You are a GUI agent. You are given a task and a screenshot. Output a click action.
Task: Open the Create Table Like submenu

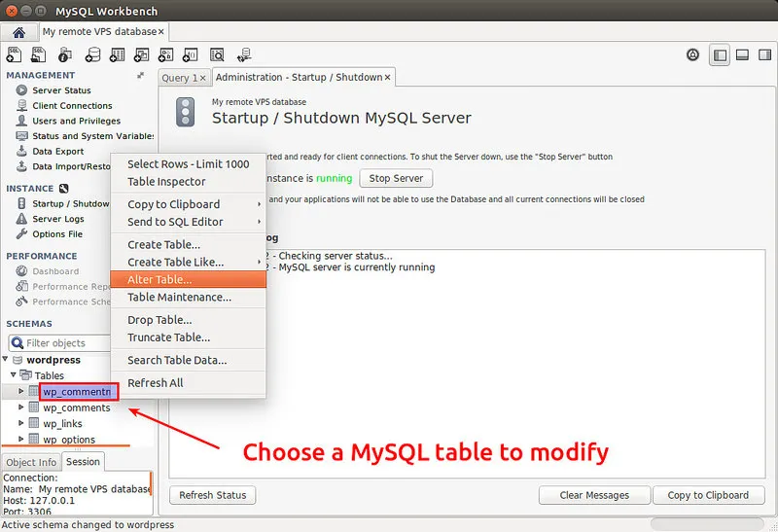[x=188, y=262]
